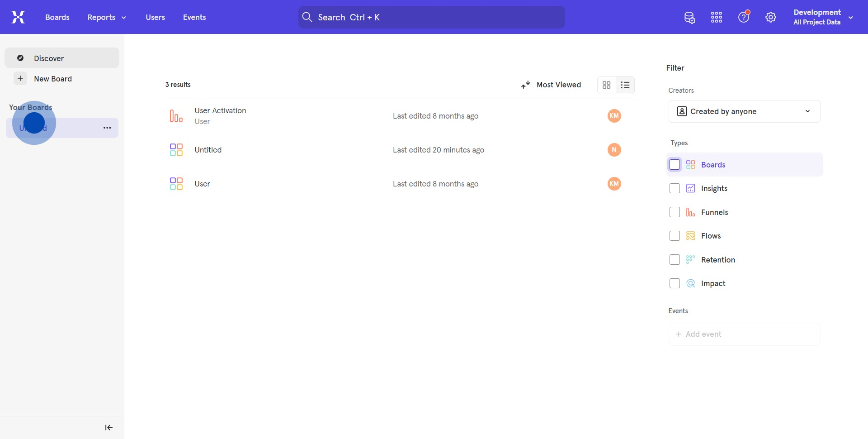The height and width of the screenshot is (439, 868).
Task: Select the Retention filter checkbox
Action: tap(675, 260)
